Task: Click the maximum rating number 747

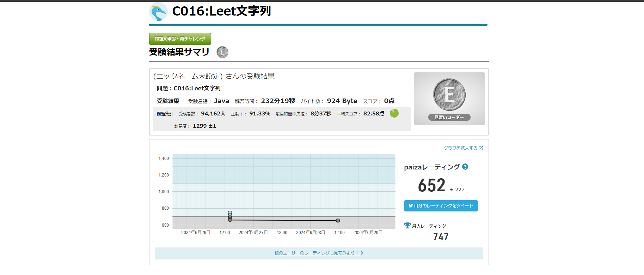Action: (441, 237)
